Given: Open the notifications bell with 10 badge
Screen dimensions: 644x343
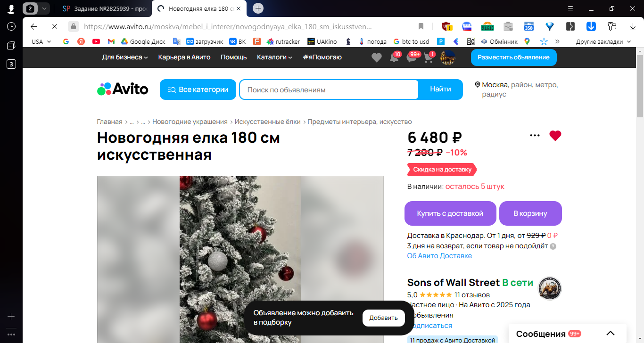Looking at the screenshot, I should [394, 57].
